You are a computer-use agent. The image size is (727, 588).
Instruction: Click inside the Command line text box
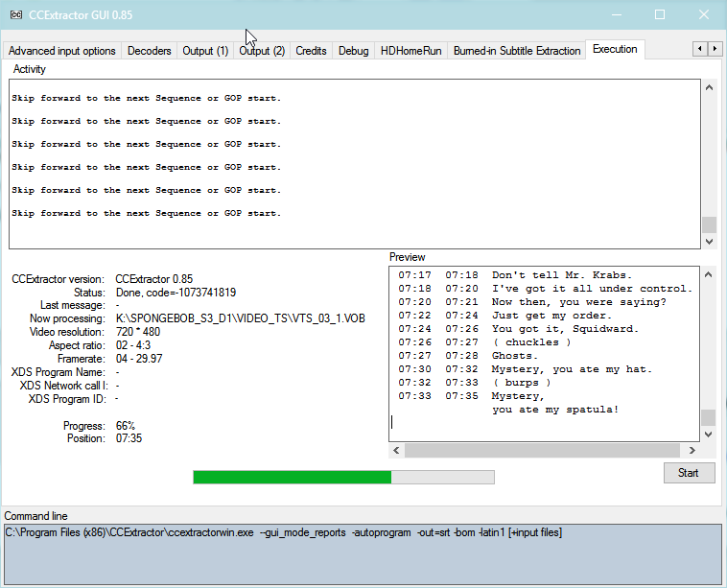coord(363,554)
